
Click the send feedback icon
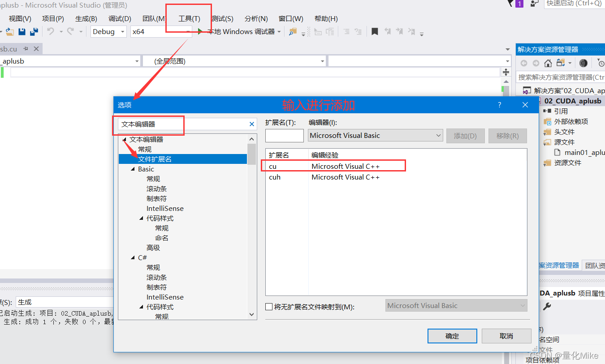(x=534, y=3)
